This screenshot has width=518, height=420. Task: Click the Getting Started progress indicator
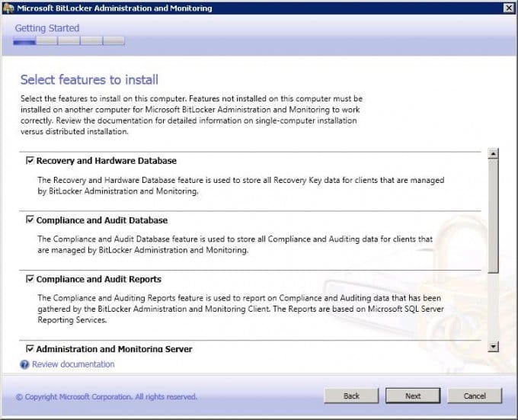coord(69,41)
